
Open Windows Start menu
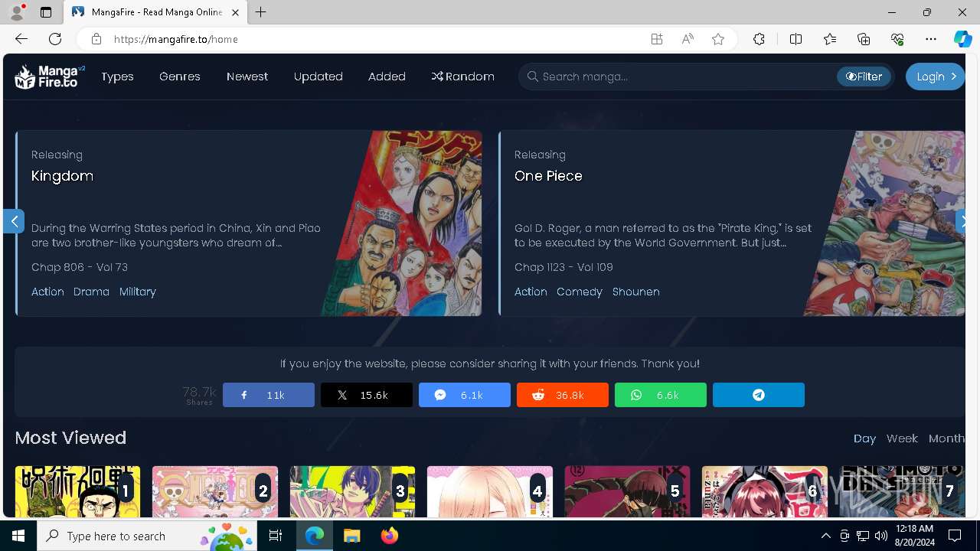[x=18, y=536]
